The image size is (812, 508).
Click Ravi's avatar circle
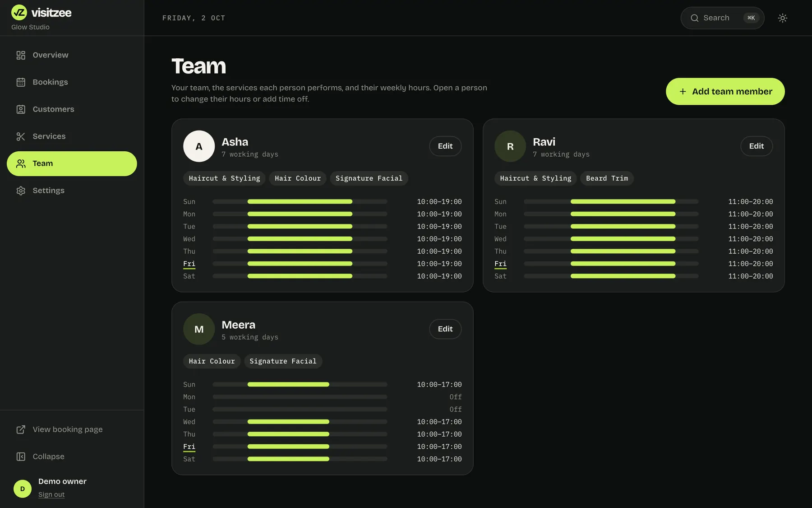(x=510, y=146)
